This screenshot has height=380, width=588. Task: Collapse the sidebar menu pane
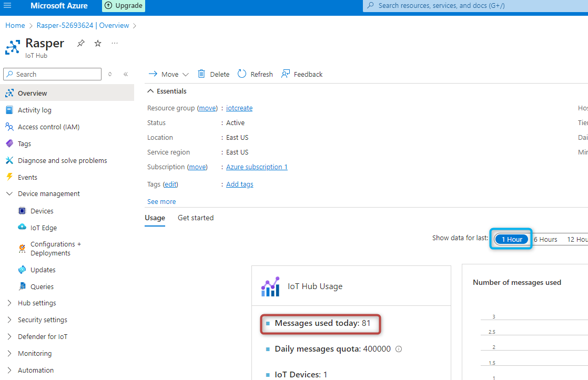coord(126,74)
